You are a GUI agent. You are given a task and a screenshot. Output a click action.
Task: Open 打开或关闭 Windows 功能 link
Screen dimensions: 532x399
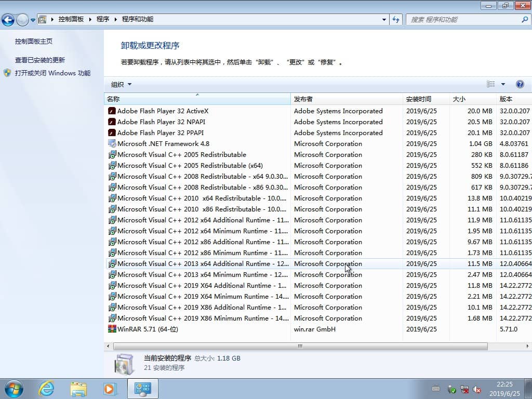click(x=52, y=73)
